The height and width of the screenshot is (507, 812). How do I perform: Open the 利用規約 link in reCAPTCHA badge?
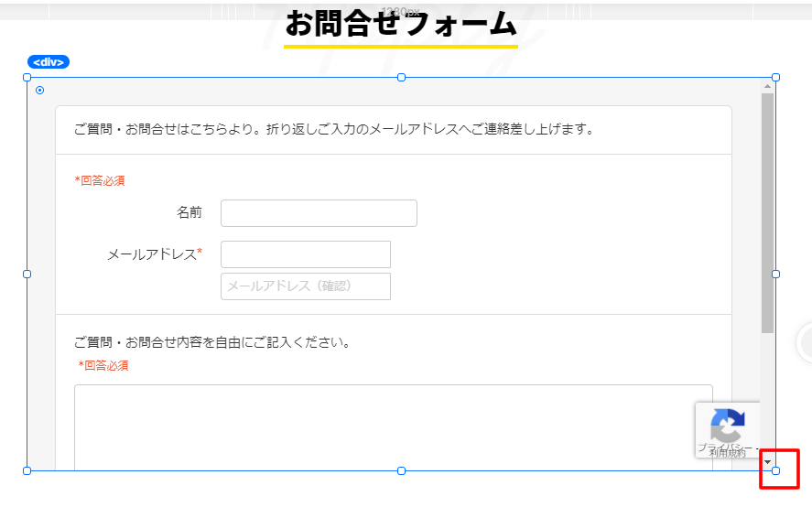pos(728,453)
